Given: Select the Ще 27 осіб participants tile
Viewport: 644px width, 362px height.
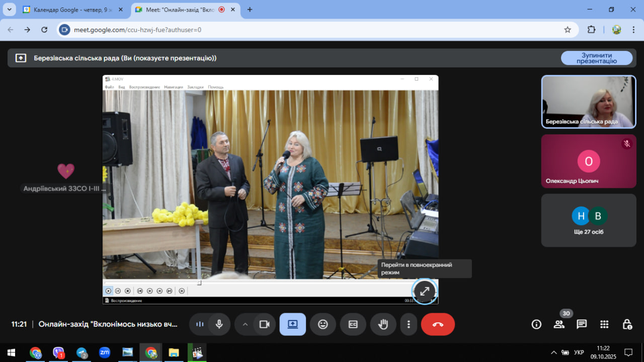Looking at the screenshot, I should coord(589,221).
